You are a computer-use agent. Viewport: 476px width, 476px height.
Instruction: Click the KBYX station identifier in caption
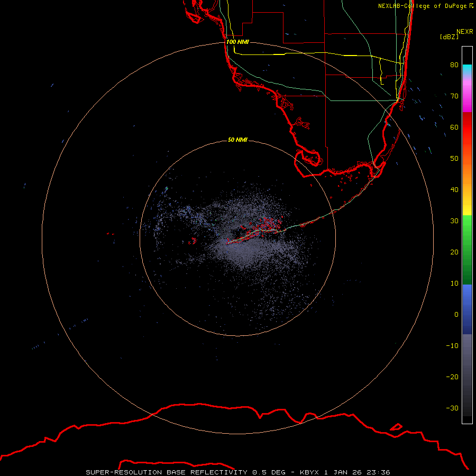[x=309, y=472]
